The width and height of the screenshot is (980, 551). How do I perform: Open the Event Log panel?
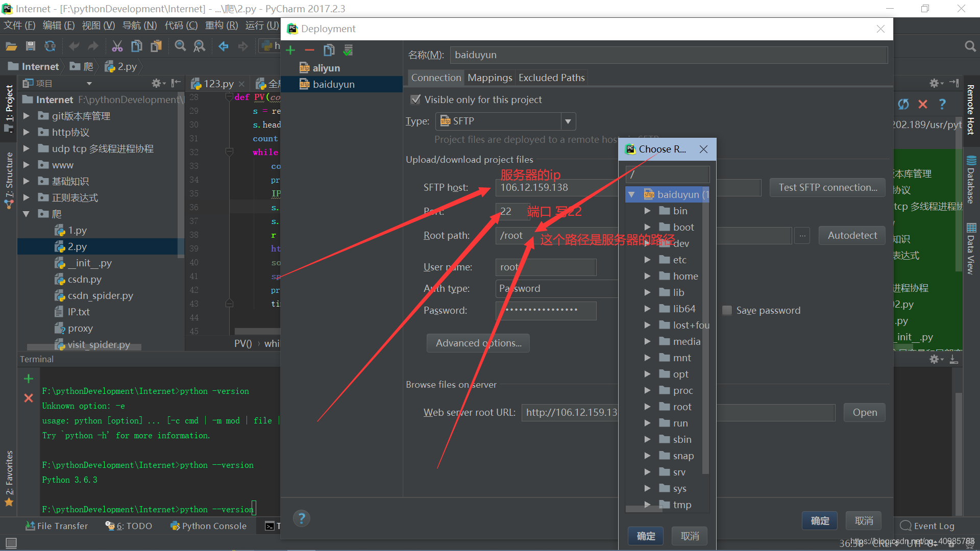(927, 526)
